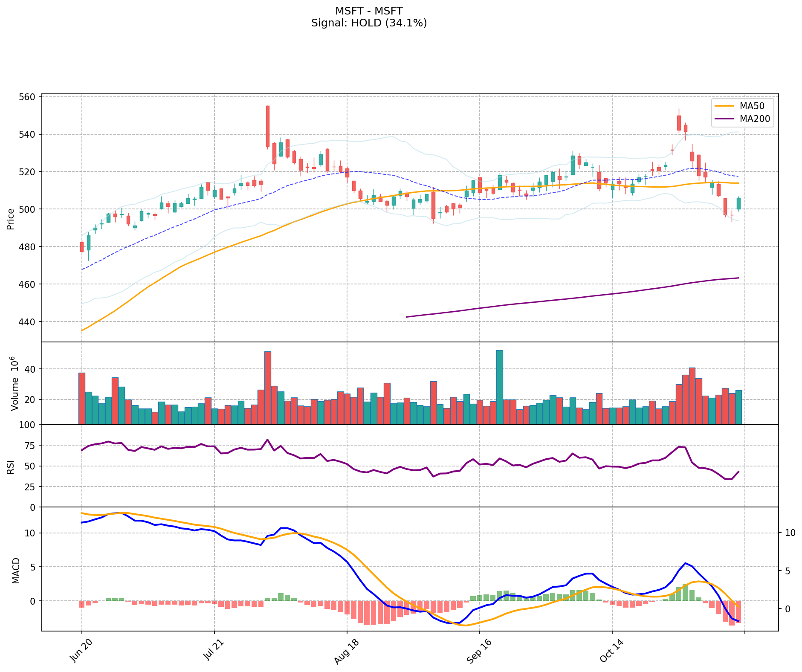Click the MA200 legend label
Image resolution: width=802 pixels, height=672 pixels.
tap(755, 119)
